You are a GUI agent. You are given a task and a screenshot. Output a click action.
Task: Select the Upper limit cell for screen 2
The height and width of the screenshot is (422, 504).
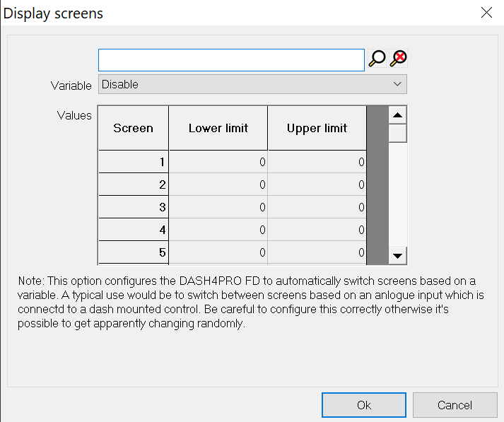click(317, 184)
